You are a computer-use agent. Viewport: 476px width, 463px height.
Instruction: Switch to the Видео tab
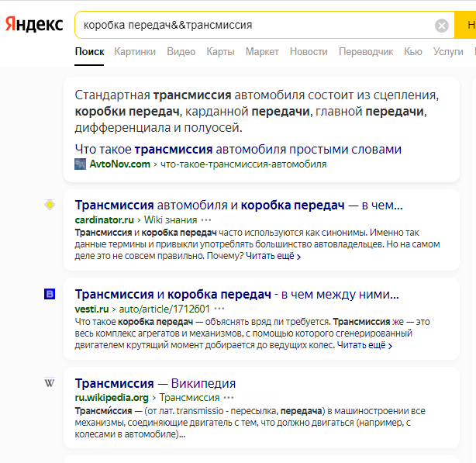(181, 52)
